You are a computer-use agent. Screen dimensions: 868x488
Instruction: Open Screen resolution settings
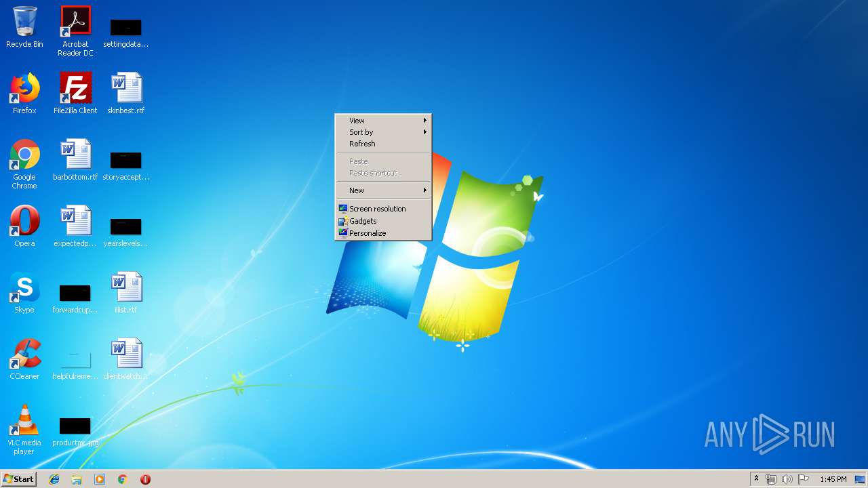pos(383,209)
